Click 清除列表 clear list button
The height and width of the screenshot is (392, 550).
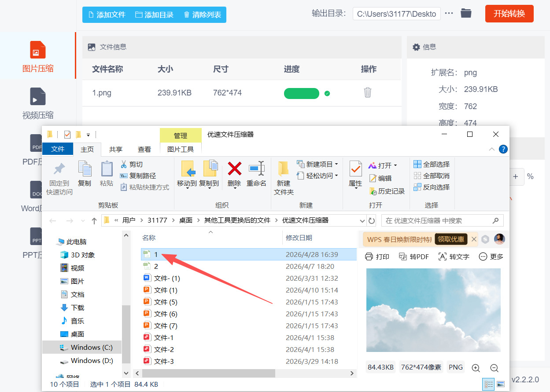(x=202, y=15)
